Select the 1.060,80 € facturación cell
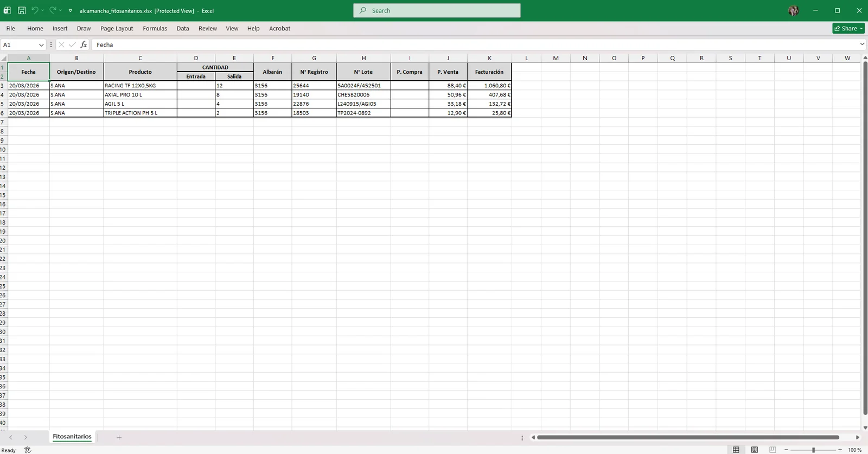868x454 pixels. pos(489,85)
